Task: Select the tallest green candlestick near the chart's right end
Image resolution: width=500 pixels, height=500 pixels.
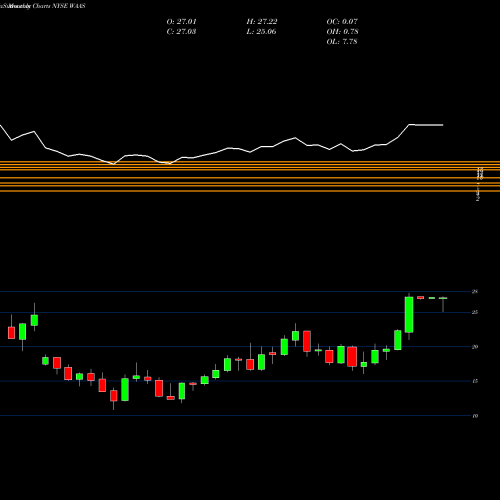Action: point(409,315)
